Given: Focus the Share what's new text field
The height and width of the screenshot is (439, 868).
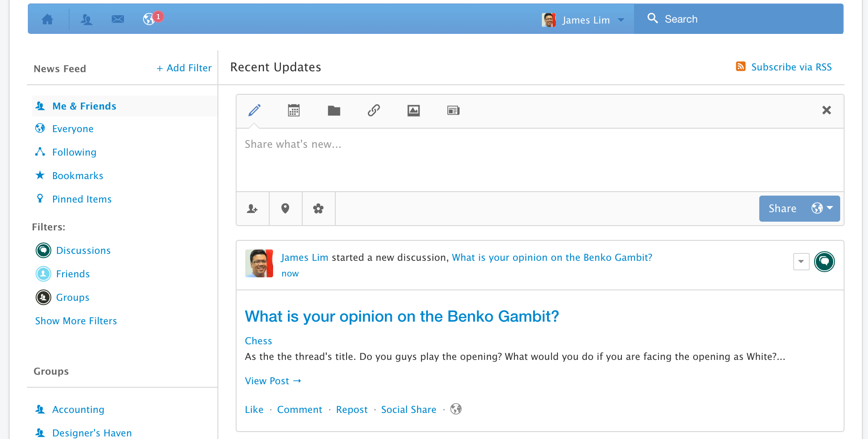Looking at the screenshot, I should tap(539, 159).
